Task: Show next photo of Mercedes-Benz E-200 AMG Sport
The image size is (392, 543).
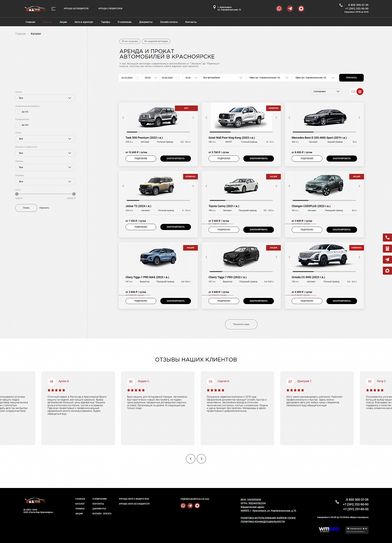Action: tap(359, 117)
